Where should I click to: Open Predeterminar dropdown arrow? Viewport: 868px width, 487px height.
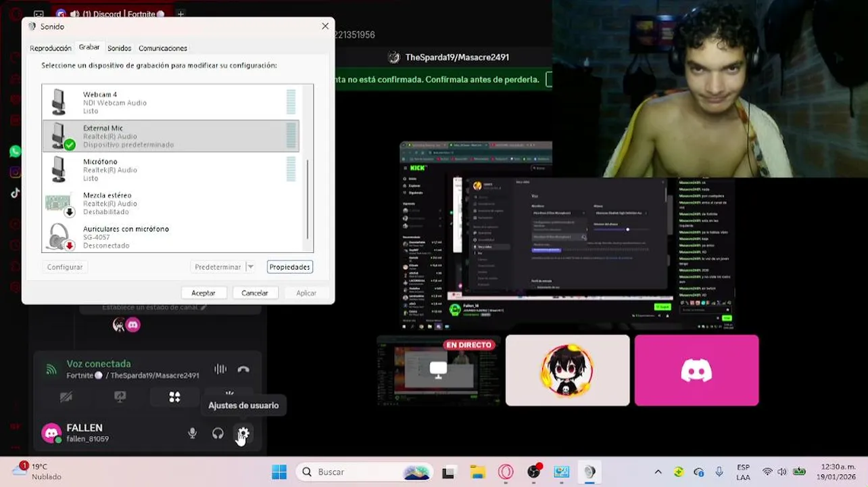click(250, 267)
